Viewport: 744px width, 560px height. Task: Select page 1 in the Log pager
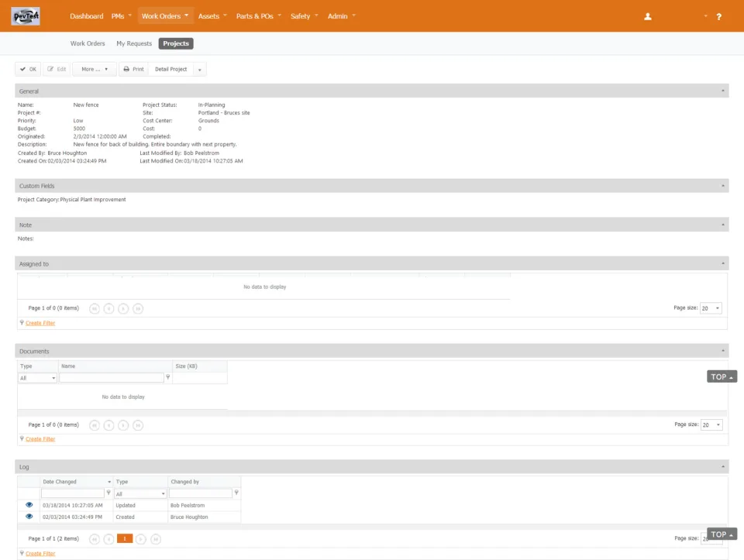125,538
